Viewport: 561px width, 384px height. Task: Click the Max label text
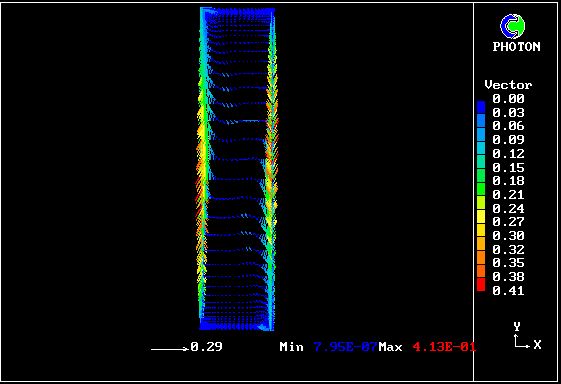(x=390, y=347)
